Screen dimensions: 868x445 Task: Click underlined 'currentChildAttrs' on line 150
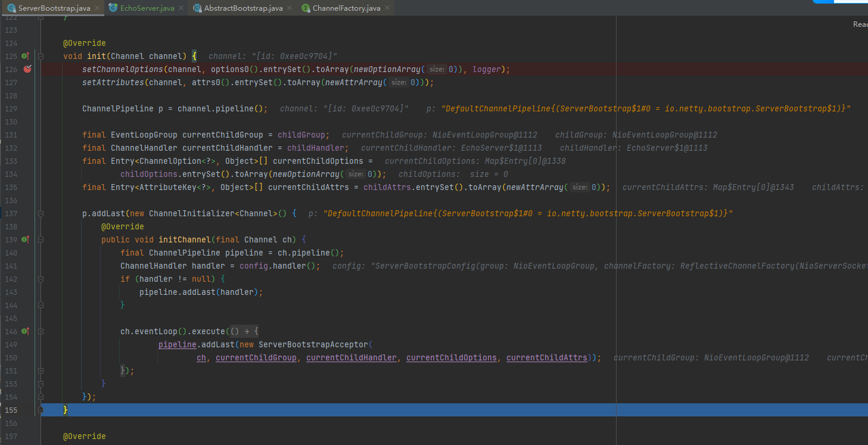coord(547,357)
